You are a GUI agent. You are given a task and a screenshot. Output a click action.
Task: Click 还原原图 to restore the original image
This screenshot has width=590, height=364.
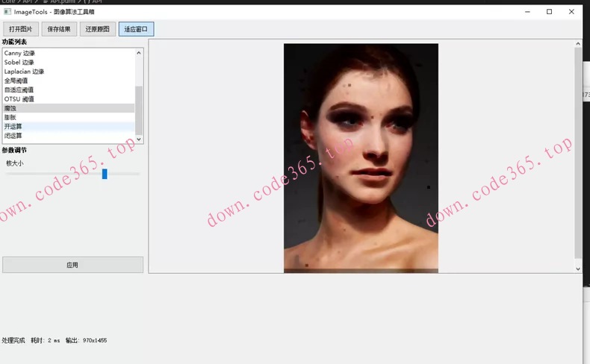pyautogui.click(x=98, y=29)
